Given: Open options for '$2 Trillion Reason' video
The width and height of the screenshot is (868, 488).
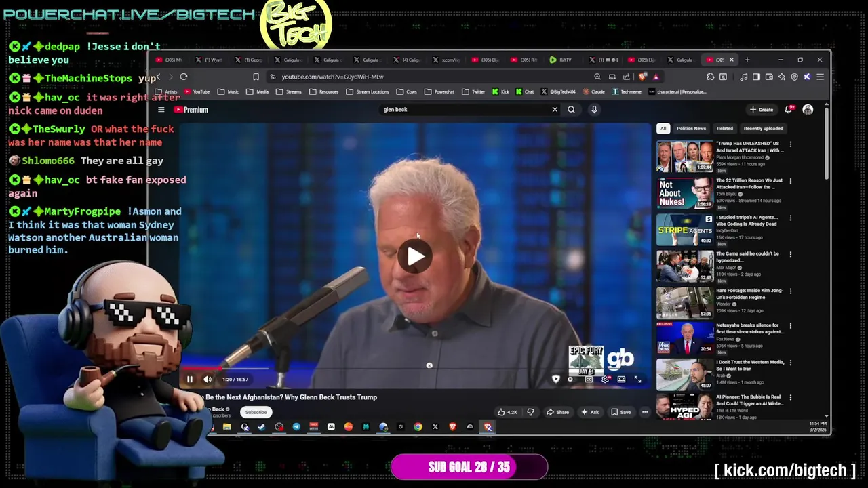Looking at the screenshot, I should 790,181.
